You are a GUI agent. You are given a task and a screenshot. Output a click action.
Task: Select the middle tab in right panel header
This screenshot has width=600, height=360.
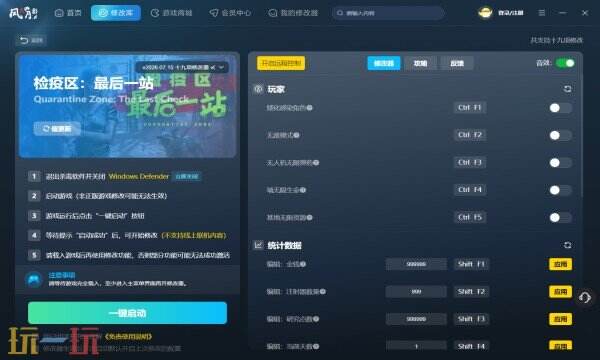420,63
